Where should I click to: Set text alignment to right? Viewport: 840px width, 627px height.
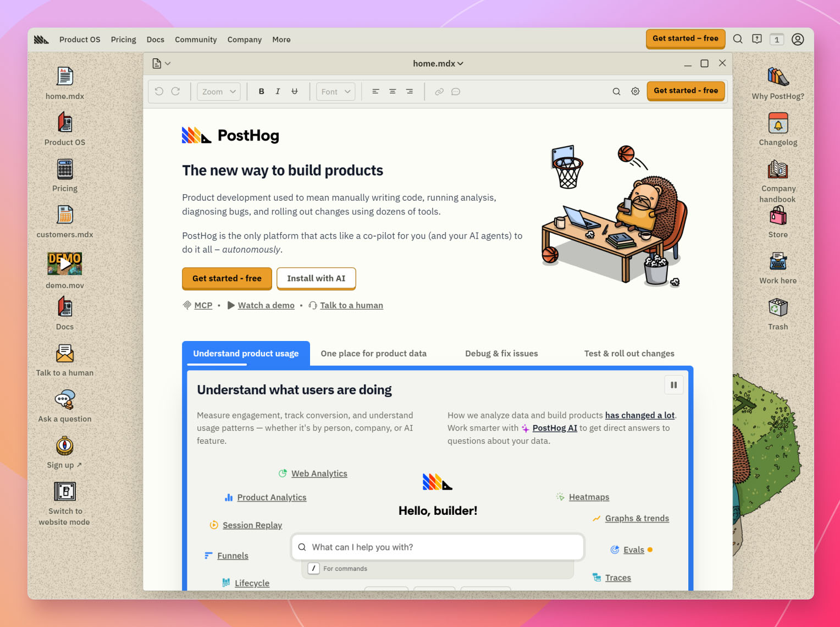pyautogui.click(x=410, y=91)
